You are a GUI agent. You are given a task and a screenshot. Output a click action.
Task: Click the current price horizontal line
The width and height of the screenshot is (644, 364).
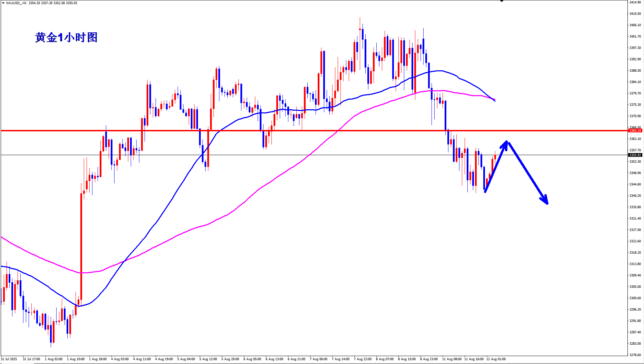(x=314, y=155)
